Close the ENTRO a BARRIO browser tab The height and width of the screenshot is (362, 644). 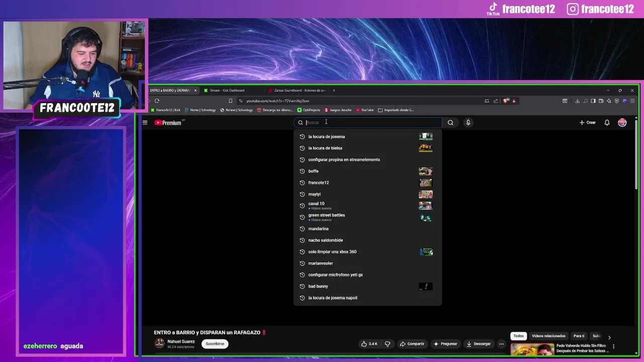coord(195,90)
